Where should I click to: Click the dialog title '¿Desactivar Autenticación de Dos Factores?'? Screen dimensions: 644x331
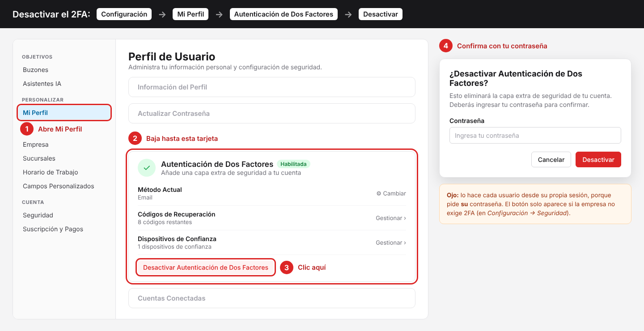516,78
